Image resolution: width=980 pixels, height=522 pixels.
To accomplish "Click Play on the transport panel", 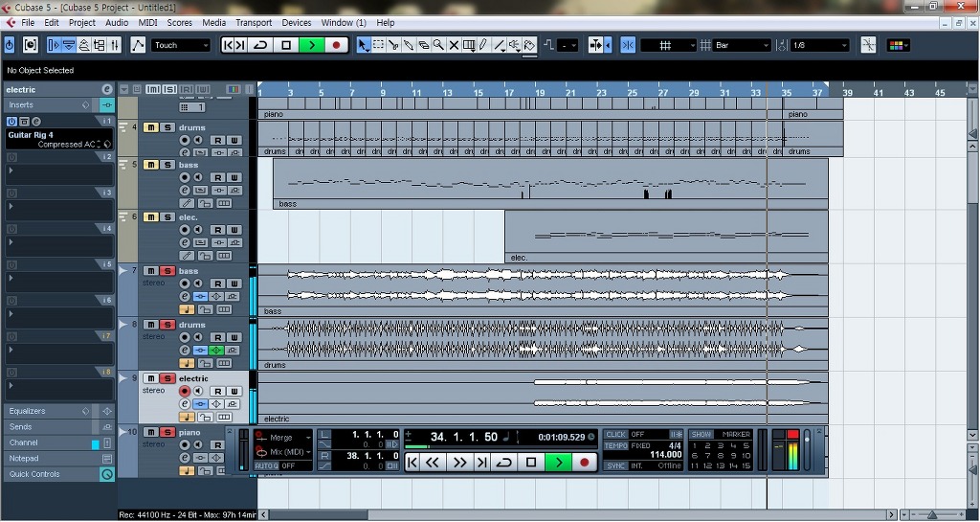I will click(x=559, y=462).
